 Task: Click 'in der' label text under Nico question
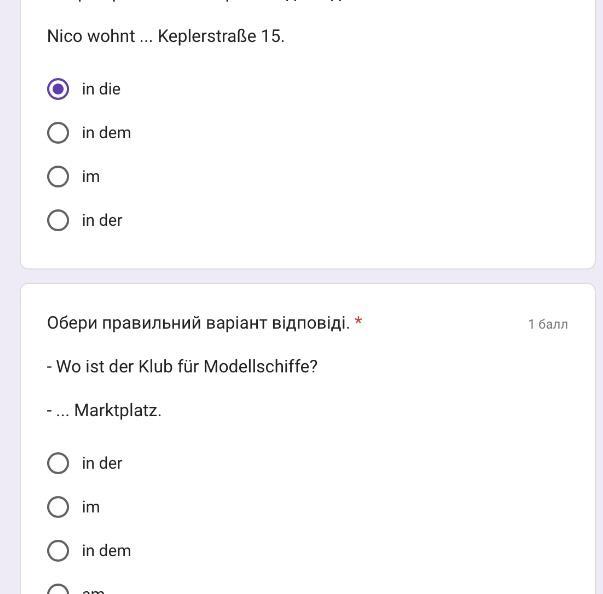click(102, 220)
